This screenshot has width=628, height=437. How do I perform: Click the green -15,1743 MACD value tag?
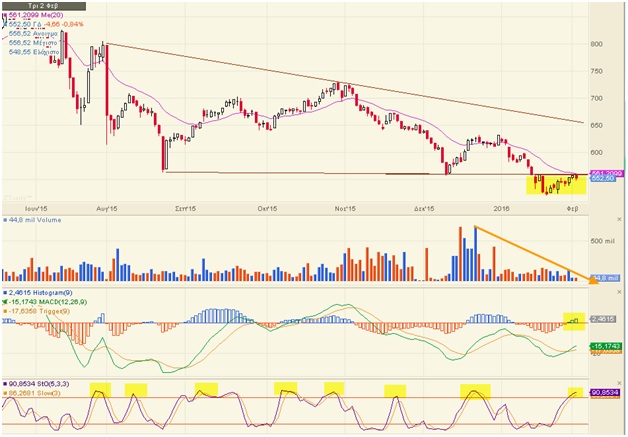coord(603,346)
